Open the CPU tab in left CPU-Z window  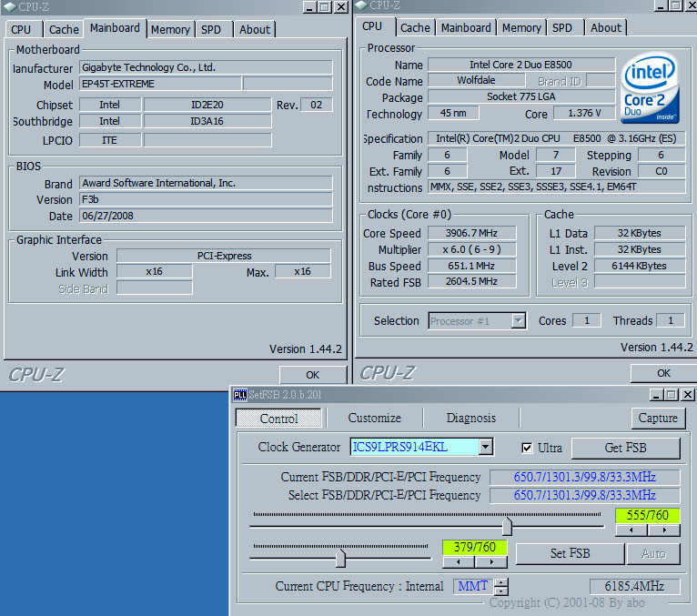point(21,29)
